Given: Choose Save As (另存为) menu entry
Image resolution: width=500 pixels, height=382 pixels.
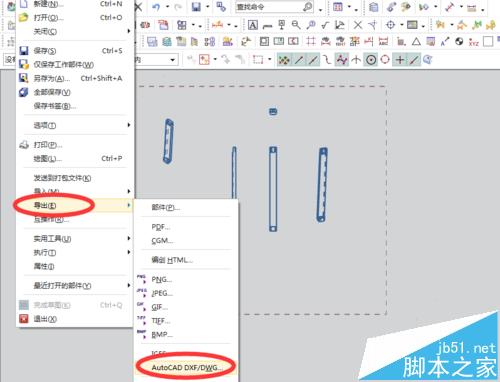Looking at the screenshot, I should click(x=75, y=78).
